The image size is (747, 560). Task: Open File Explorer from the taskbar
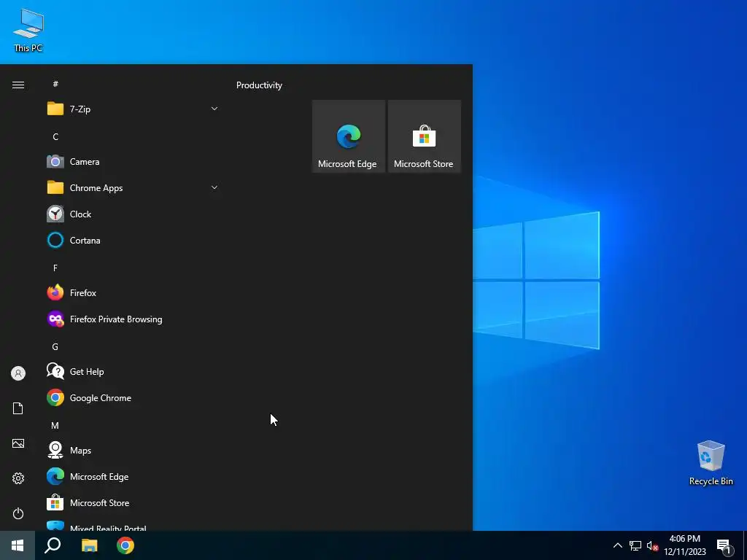coord(89,545)
